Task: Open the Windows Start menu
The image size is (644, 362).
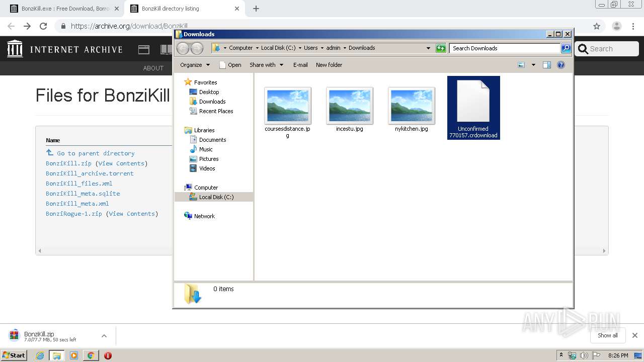Action: [14, 355]
